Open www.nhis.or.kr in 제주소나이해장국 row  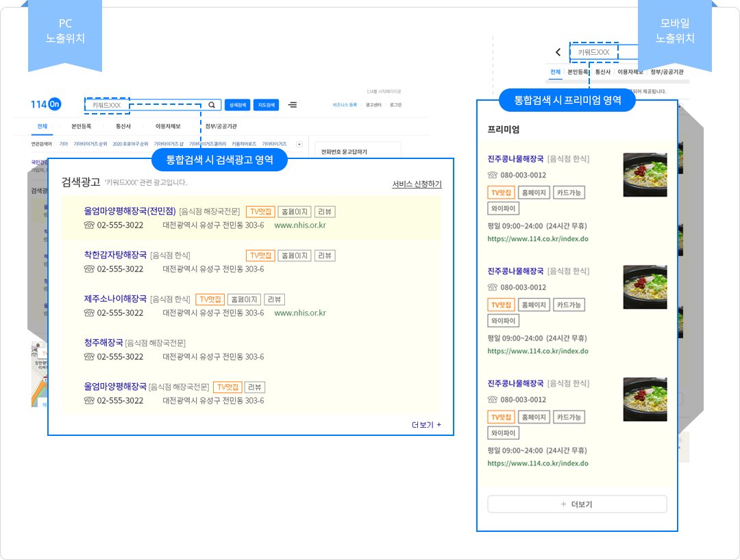300,313
